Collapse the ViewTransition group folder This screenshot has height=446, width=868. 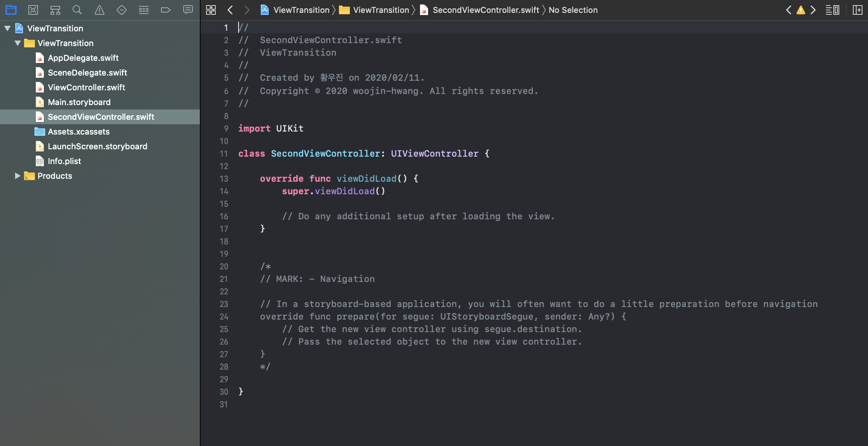tap(17, 43)
